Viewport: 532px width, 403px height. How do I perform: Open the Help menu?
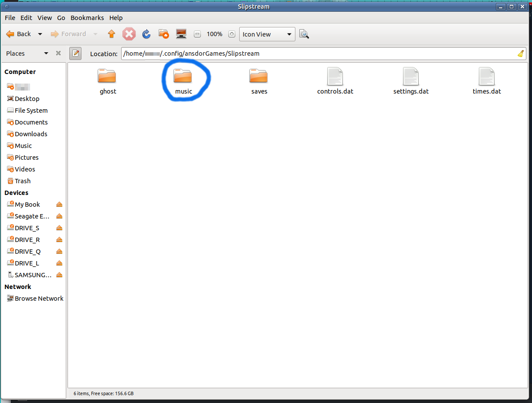[116, 18]
